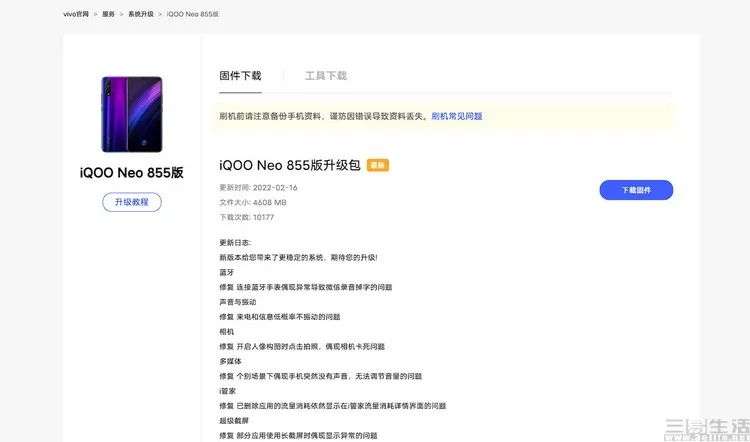Screen dimensions: 750x442
Task: Open the 升级教程 button
Action: tap(132, 202)
